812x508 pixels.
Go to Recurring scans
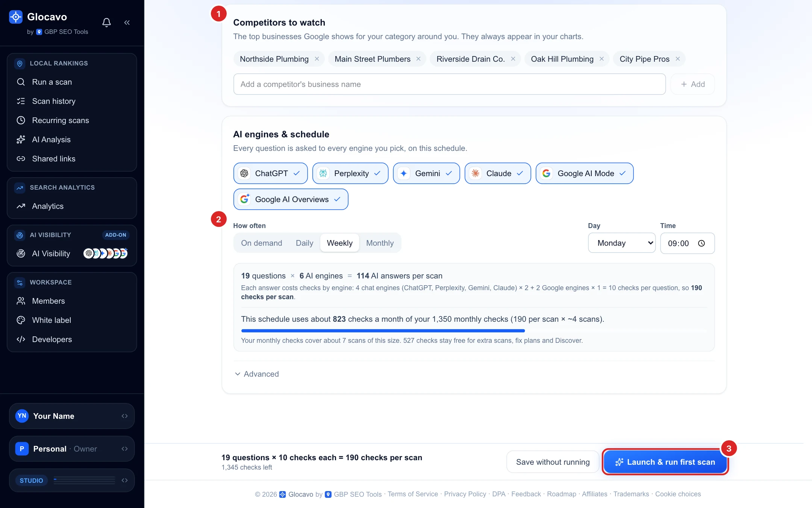pyautogui.click(x=72, y=120)
